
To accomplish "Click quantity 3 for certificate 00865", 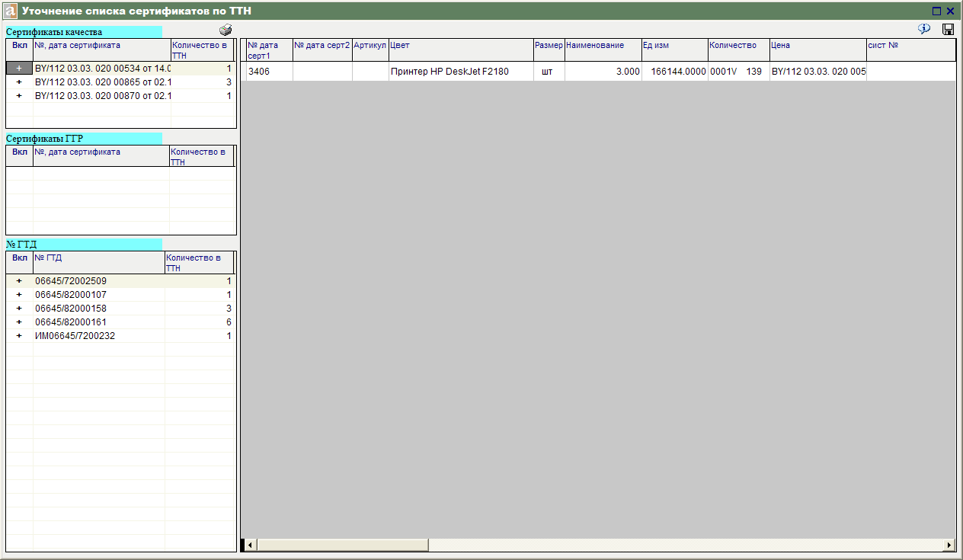I will (203, 82).
